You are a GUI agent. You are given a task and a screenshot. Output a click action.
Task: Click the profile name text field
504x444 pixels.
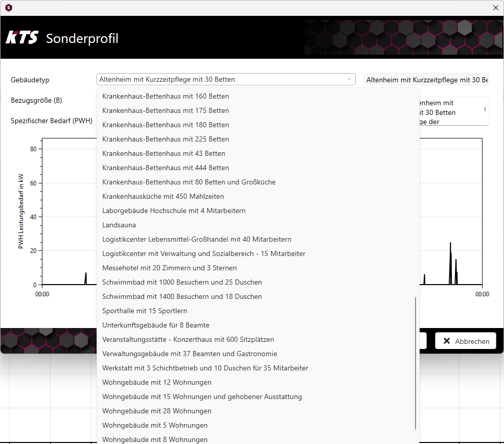(x=426, y=80)
